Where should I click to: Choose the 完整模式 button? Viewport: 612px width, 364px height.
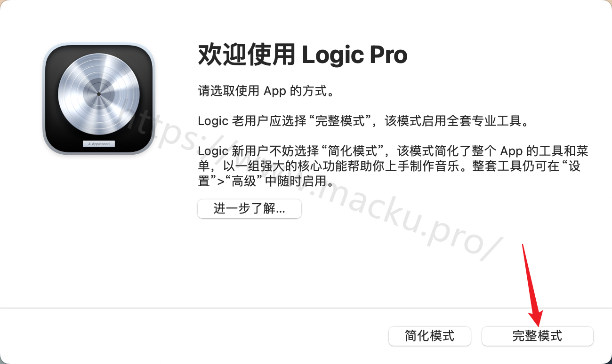click(x=537, y=336)
